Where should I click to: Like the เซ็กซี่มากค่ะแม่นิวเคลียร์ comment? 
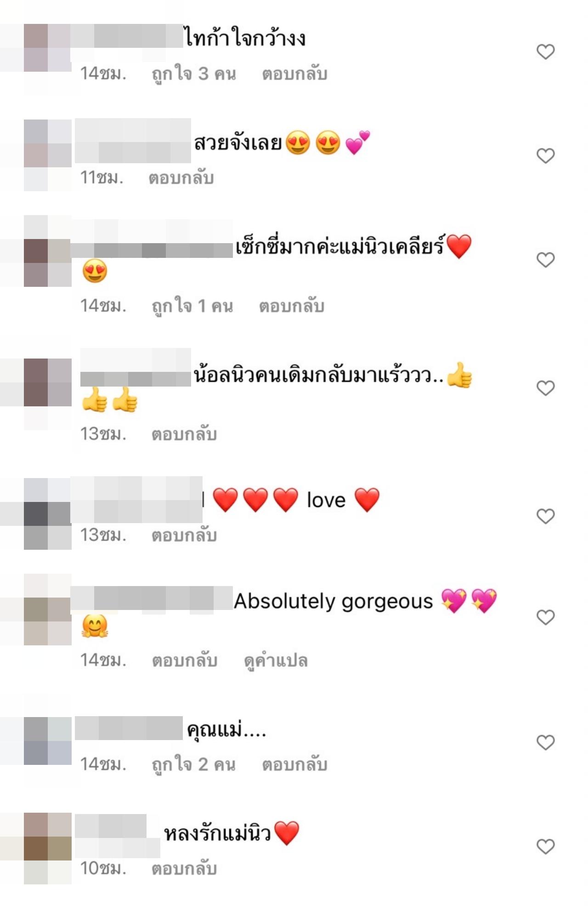pos(546,260)
